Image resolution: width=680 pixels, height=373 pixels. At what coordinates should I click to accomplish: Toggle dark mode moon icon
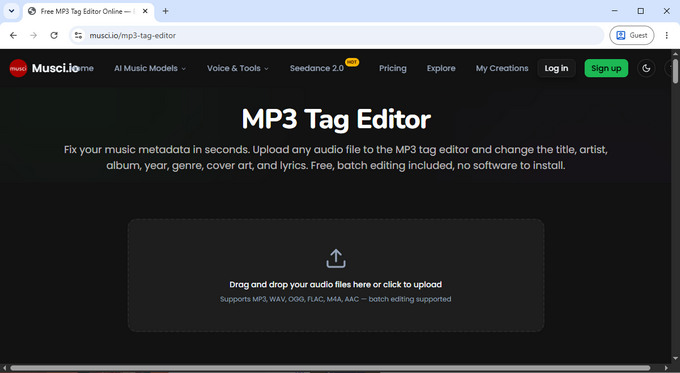point(646,68)
